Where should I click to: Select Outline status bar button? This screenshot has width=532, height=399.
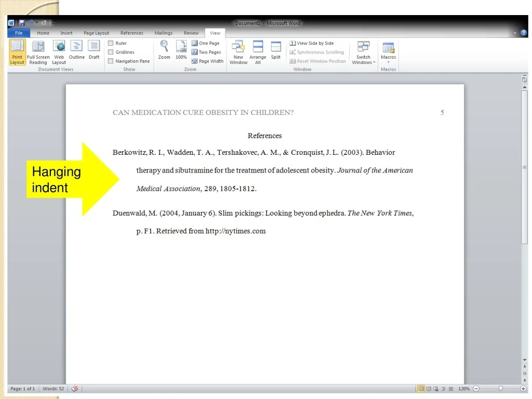[443, 389]
